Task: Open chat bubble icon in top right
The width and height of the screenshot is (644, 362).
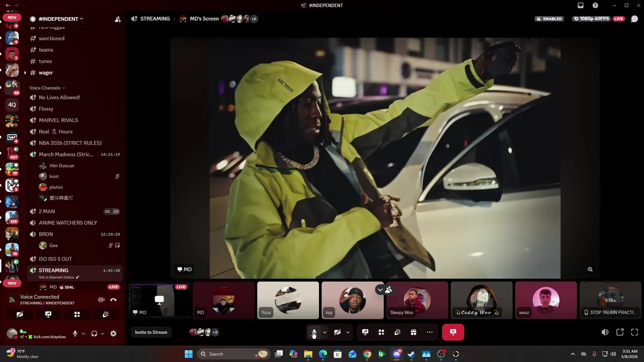Action: point(634,19)
